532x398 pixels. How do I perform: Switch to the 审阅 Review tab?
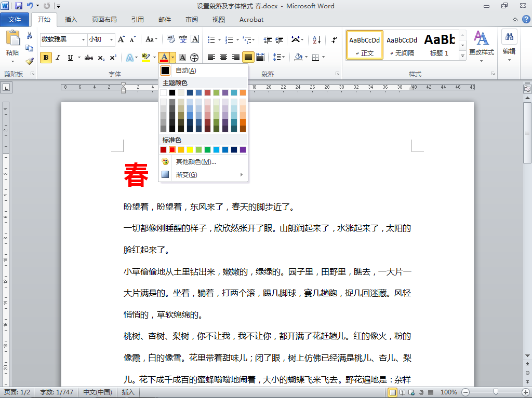pos(192,19)
